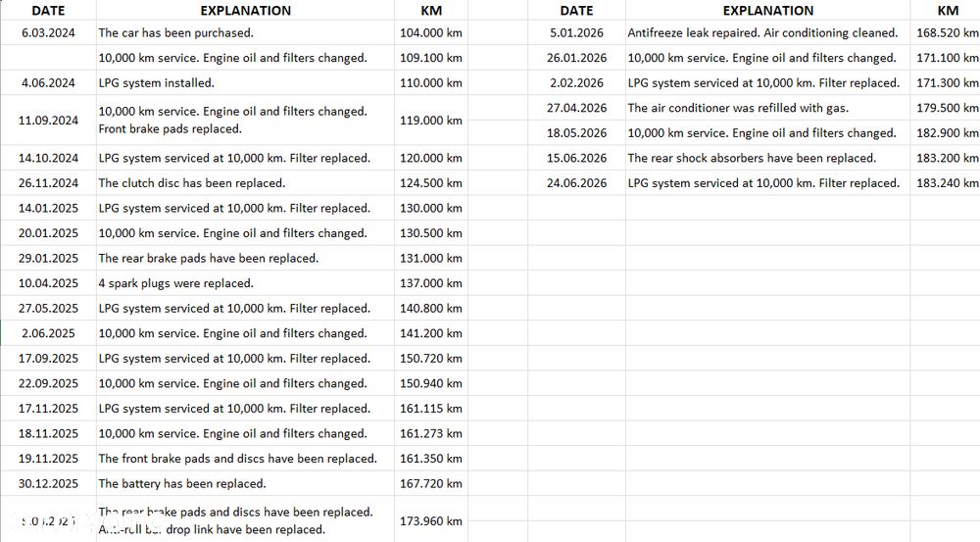Click the "LPG system installed." cell
The width and height of the screenshot is (980, 542).
tap(245, 82)
